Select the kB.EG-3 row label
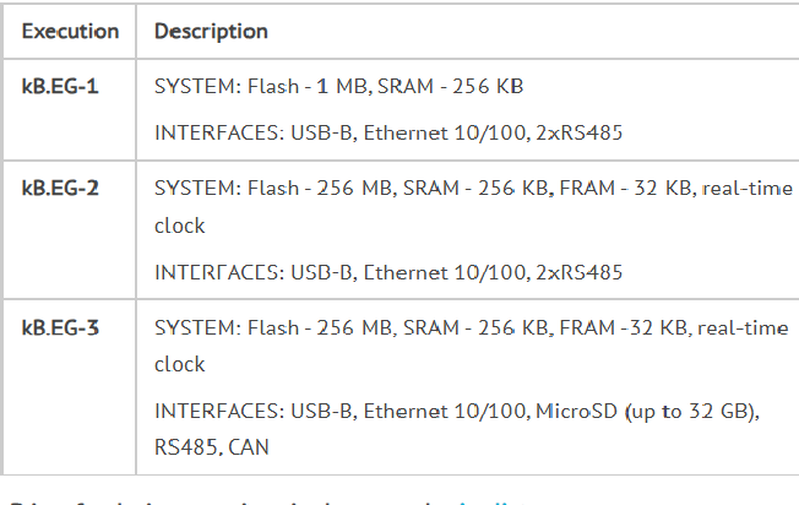The image size is (799, 505). pyautogui.click(x=60, y=327)
